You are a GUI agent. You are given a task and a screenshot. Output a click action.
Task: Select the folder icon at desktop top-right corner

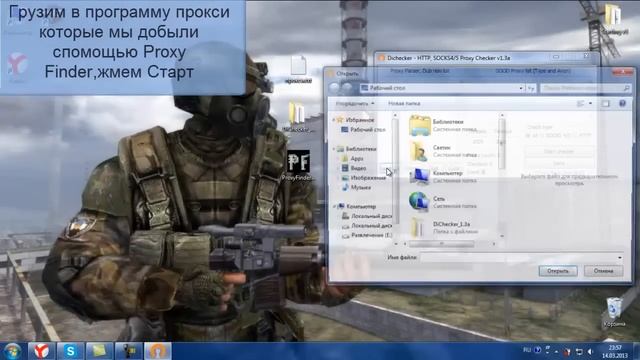[x=614, y=19]
